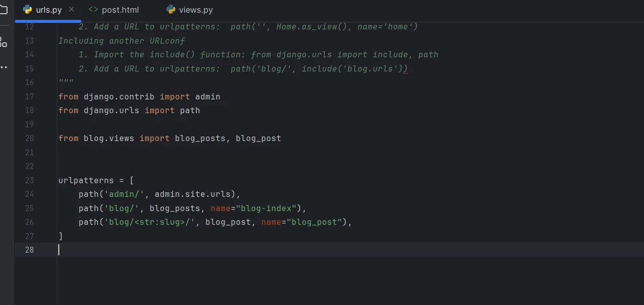The width and height of the screenshot is (644, 305).
Task: Click the closing bracket on line 27
Action: click(61, 236)
